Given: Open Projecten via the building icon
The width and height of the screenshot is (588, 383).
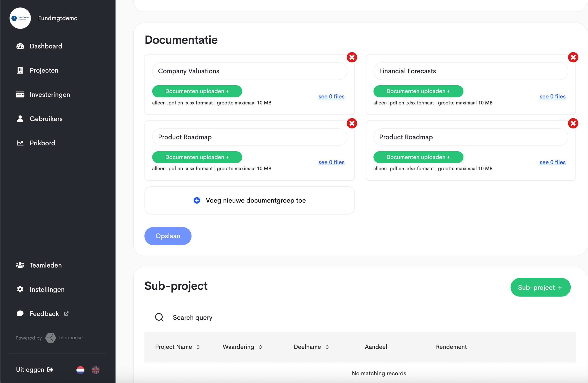Looking at the screenshot, I should point(20,70).
